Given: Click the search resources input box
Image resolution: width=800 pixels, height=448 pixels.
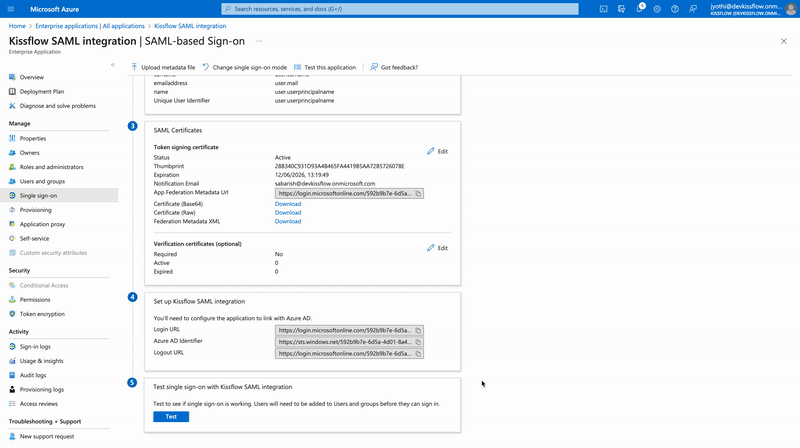Looking at the screenshot, I should click(x=400, y=8).
